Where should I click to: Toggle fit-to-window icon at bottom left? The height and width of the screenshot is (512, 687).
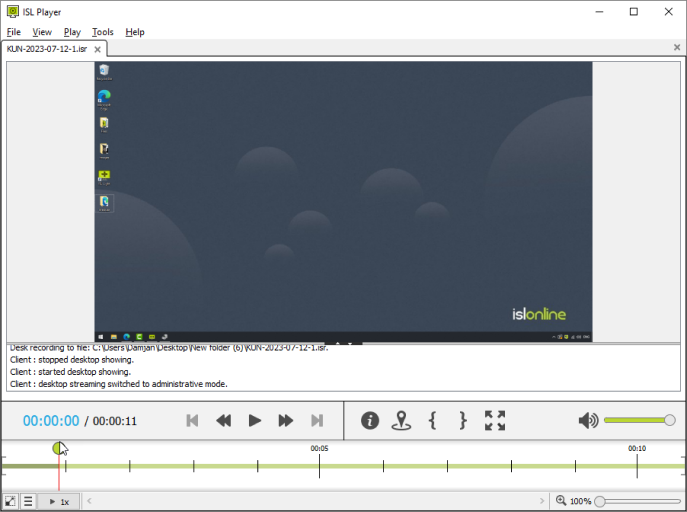10,501
